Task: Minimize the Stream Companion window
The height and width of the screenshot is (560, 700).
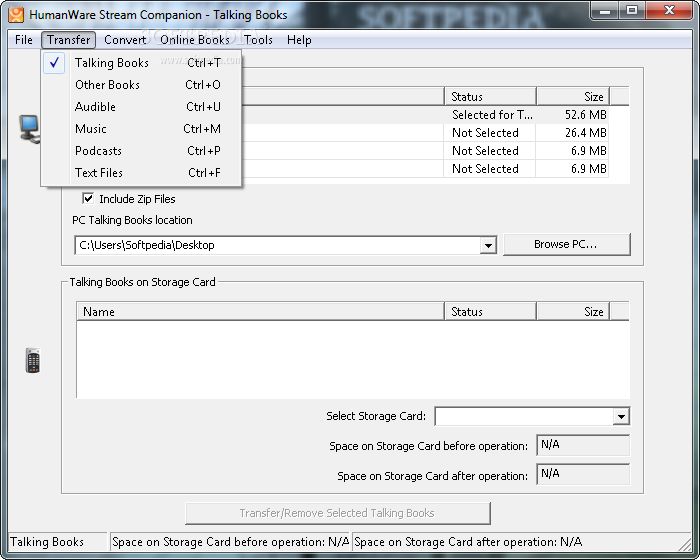Action: (605, 11)
